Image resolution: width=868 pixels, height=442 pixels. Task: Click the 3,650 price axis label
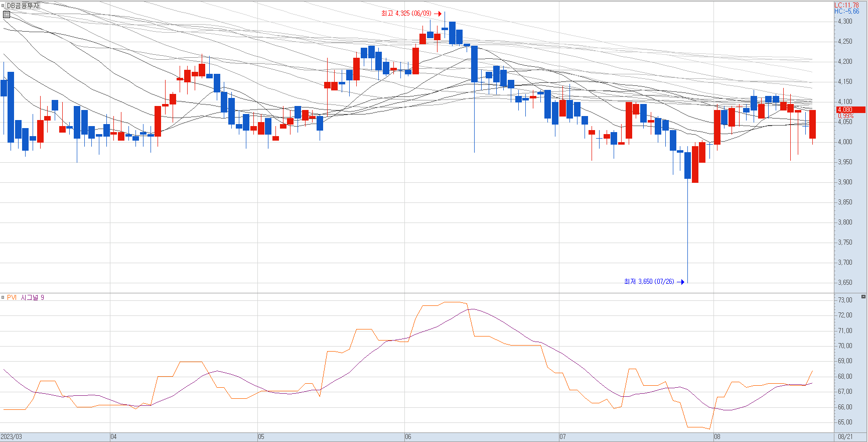click(845, 283)
